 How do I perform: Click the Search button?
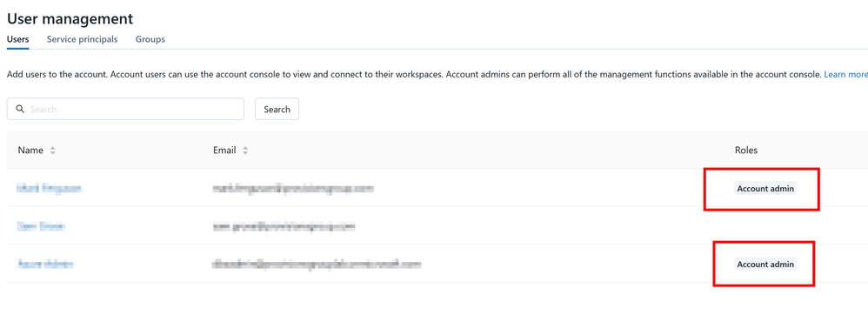tap(277, 109)
